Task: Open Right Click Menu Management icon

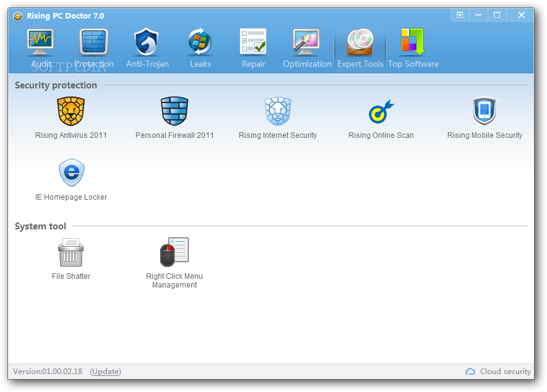Action: click(x=174, y=252)
